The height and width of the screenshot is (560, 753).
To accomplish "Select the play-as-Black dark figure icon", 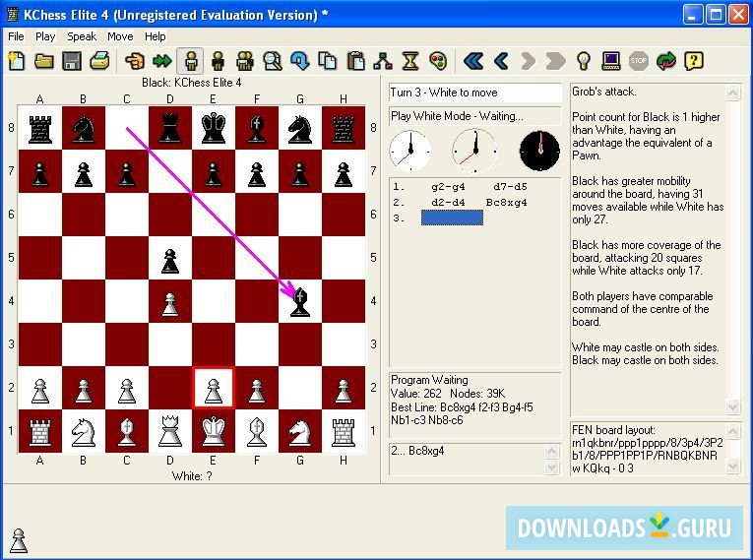I will coord(218,61).
